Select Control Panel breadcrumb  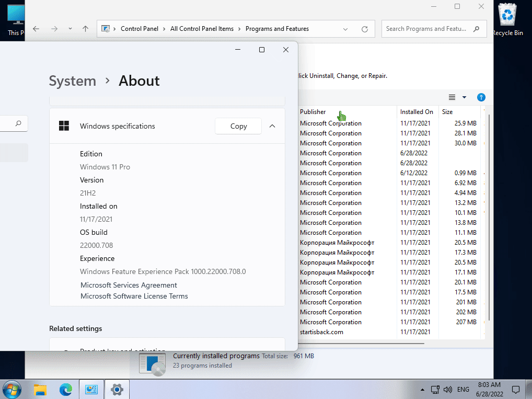tap(140, 29)
